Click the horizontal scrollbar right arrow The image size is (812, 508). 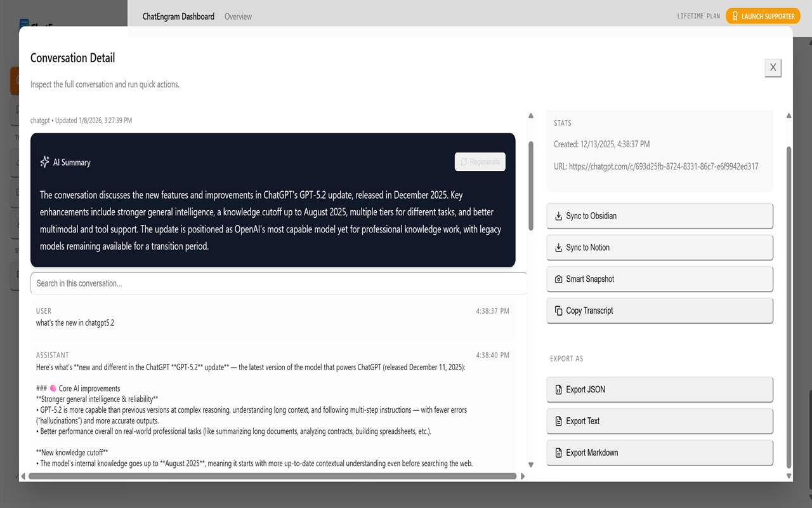point(523,476)
